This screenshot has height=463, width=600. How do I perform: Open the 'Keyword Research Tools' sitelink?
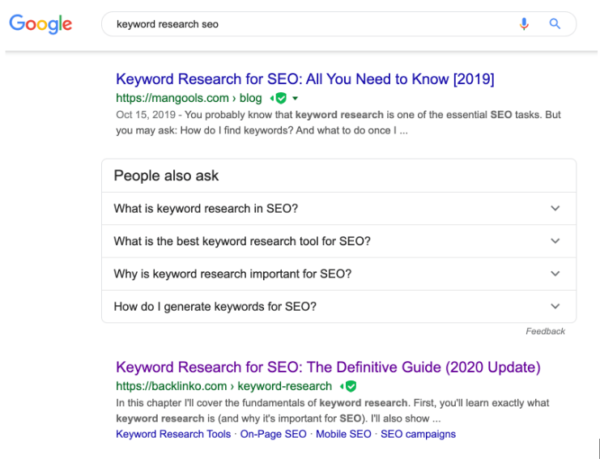(173, 434)
